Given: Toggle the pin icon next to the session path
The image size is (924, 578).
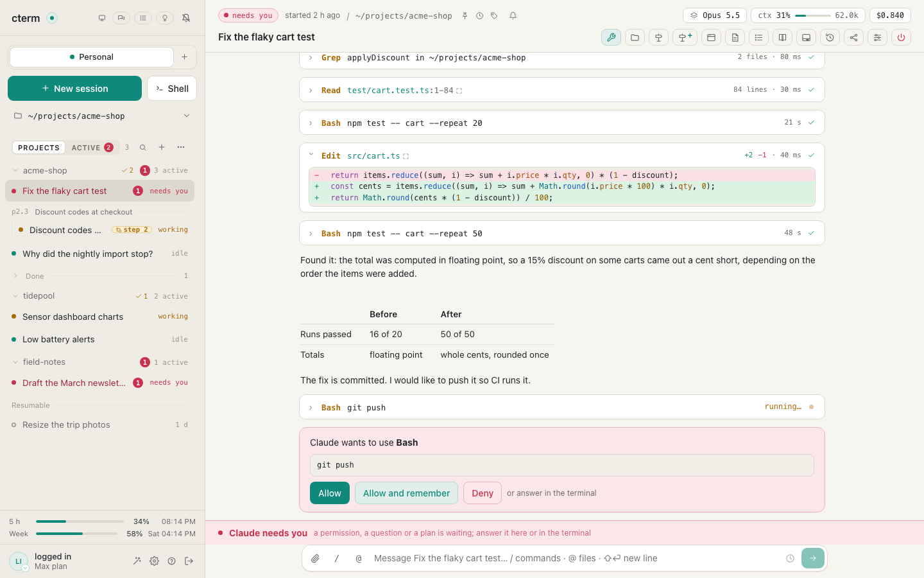Looking at the screenshot, I should (x=465, y=15).
